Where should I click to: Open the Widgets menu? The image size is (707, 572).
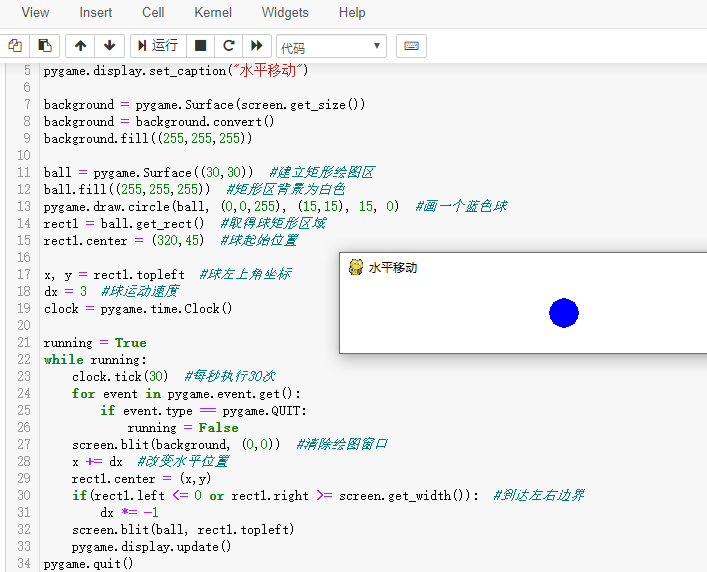click(285, 13)
